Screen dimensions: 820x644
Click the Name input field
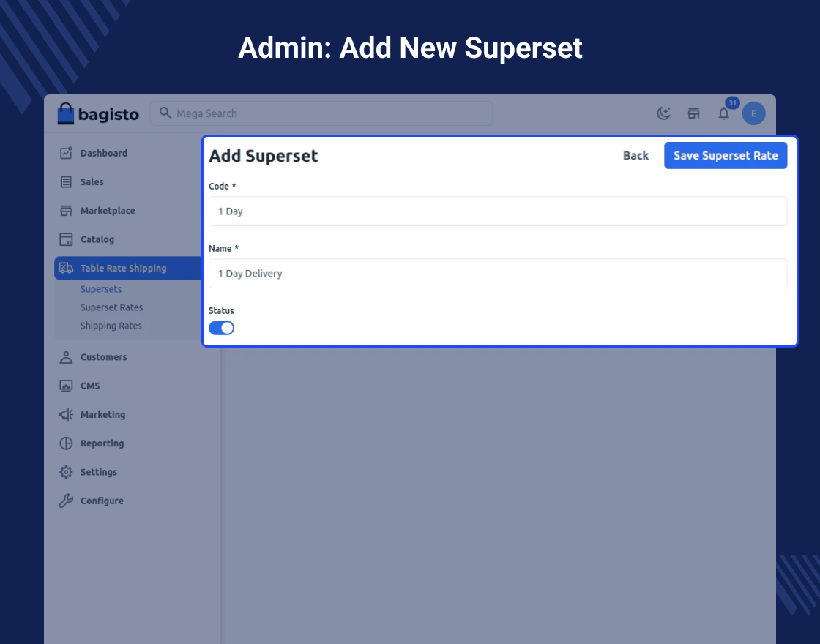point(498,274)
